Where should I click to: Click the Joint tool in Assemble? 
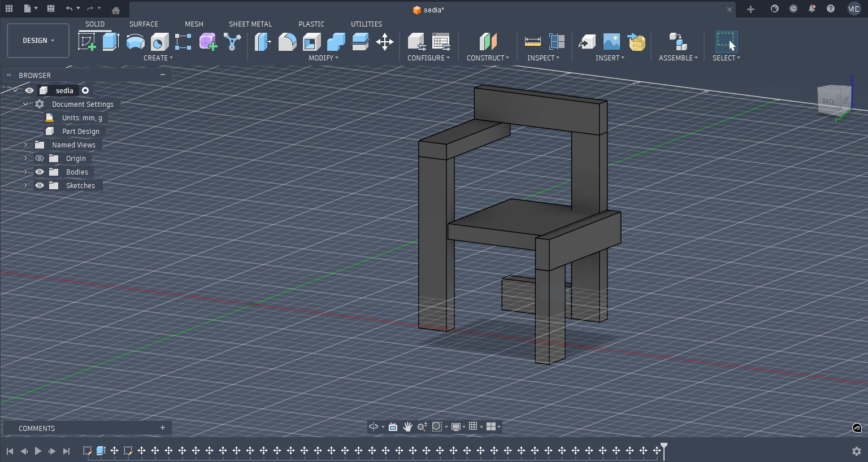(678, 42)
